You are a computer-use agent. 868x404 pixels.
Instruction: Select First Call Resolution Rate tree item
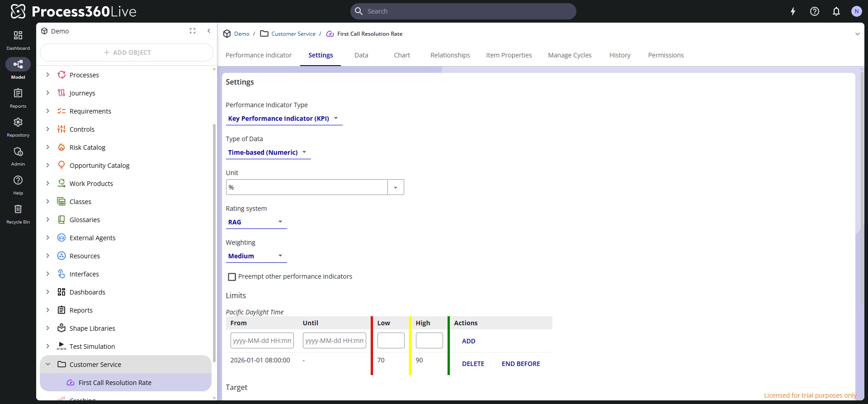[126, 383]
